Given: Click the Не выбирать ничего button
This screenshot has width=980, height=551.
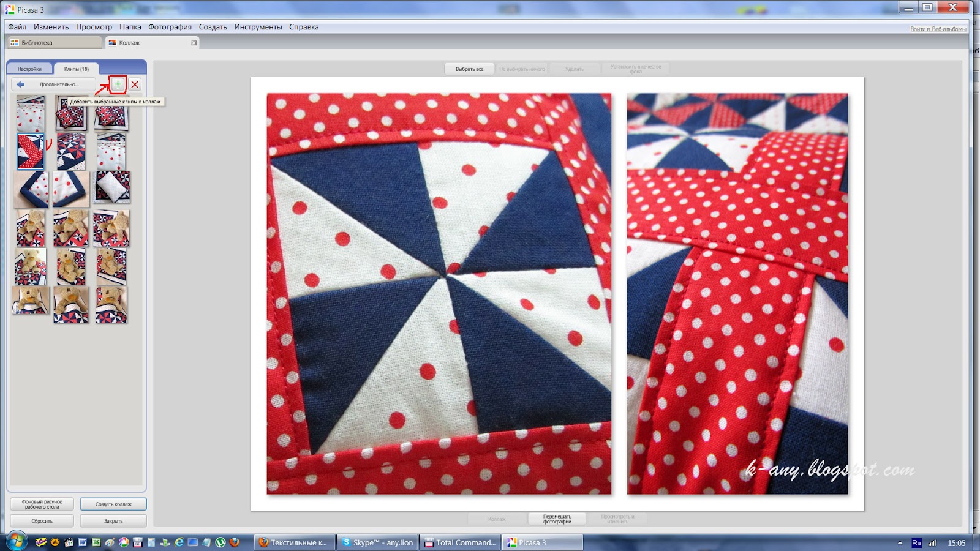Looking at the screenshot, I should 522,69.
